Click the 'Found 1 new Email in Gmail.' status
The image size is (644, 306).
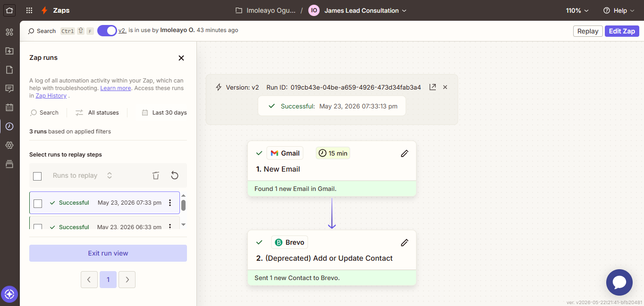coord(296,189)
